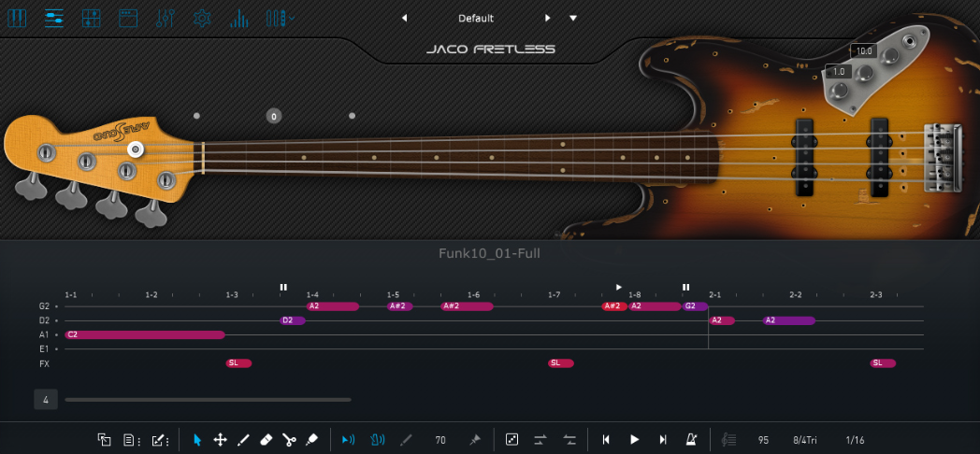
Task: Select the glue marker tool
Action: (311, 440)
